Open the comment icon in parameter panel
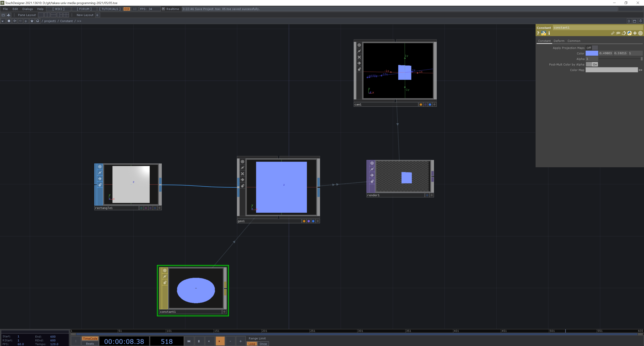 tap(618, 33)
